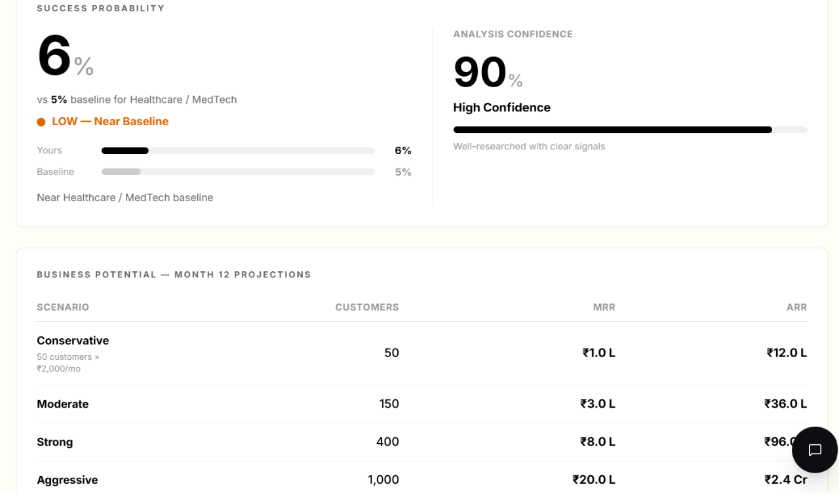Screen dimensions: 839x504
Task: Click the CUSTOMERS column header
Action: click(x=366, y=307)
